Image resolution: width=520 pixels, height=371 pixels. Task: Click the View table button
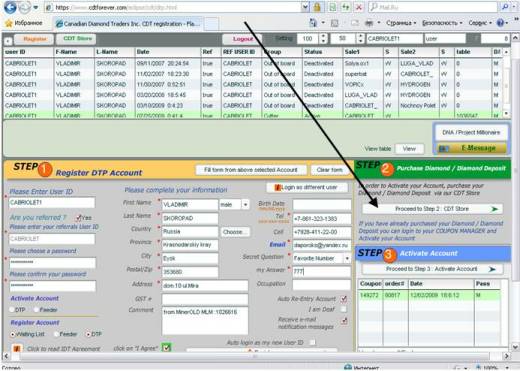(409, 149)
